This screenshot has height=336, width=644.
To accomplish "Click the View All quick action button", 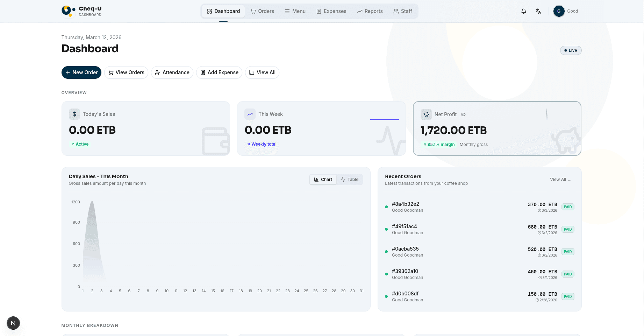I will tap(262, 72).
